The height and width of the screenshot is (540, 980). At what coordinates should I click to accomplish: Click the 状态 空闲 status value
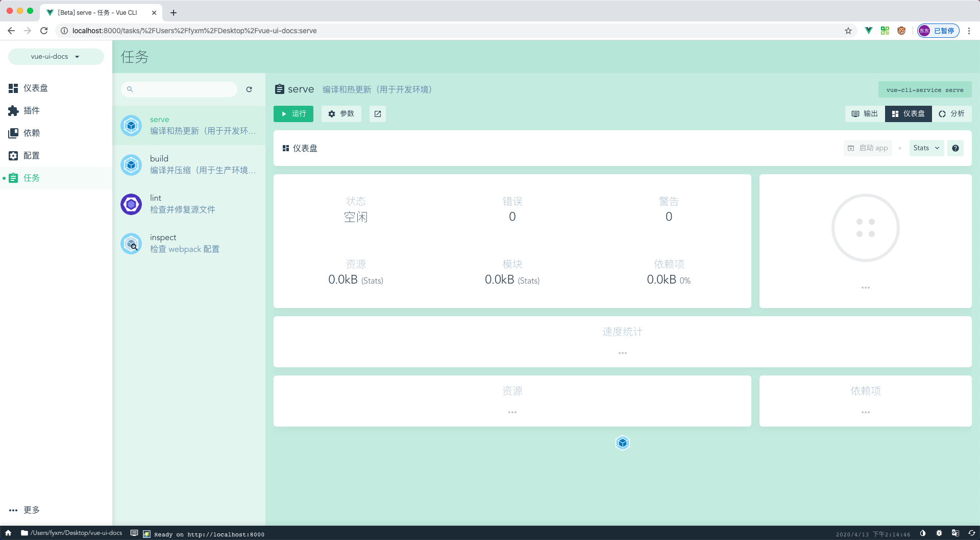pos(356,217)
